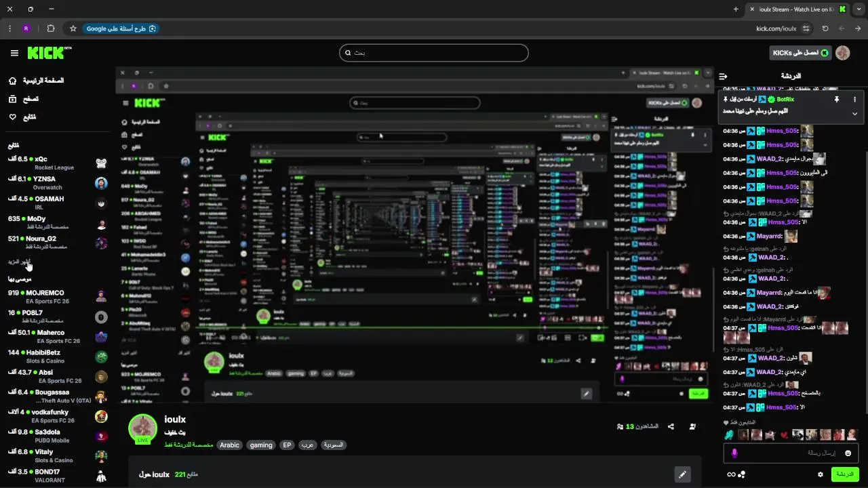
Task: Open the hamburger sidebar menu next to Kick logo
Action: point(14,53)
